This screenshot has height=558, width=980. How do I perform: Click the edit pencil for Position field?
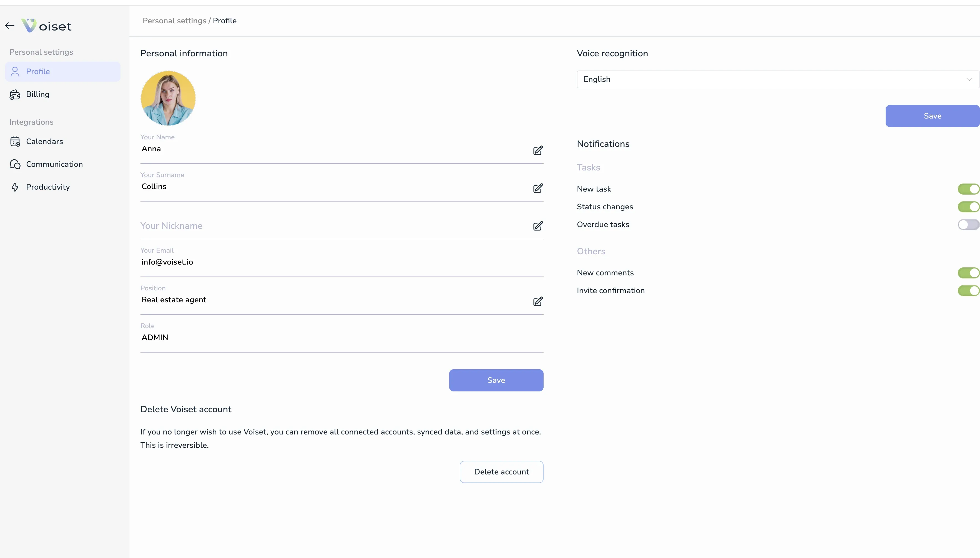point(538,301)
